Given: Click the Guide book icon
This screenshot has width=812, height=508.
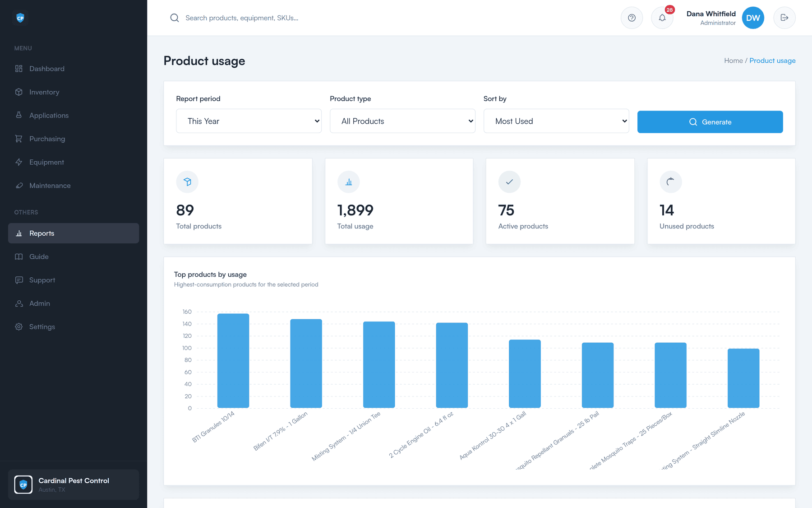Looking at the screenshot, I should pyautogui.click(x=18, y=256).
